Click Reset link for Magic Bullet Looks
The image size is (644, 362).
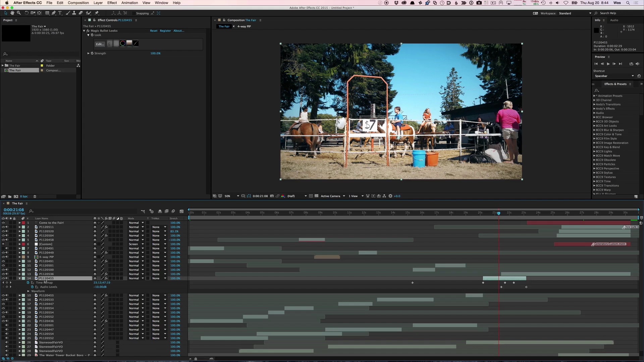(x=154, y=31)
